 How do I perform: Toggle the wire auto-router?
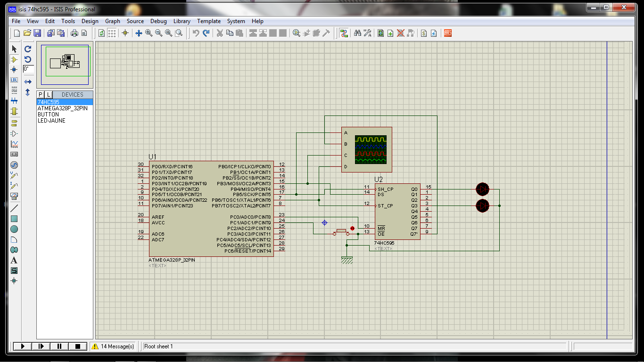pyautogui.click(x=344, y=33)
